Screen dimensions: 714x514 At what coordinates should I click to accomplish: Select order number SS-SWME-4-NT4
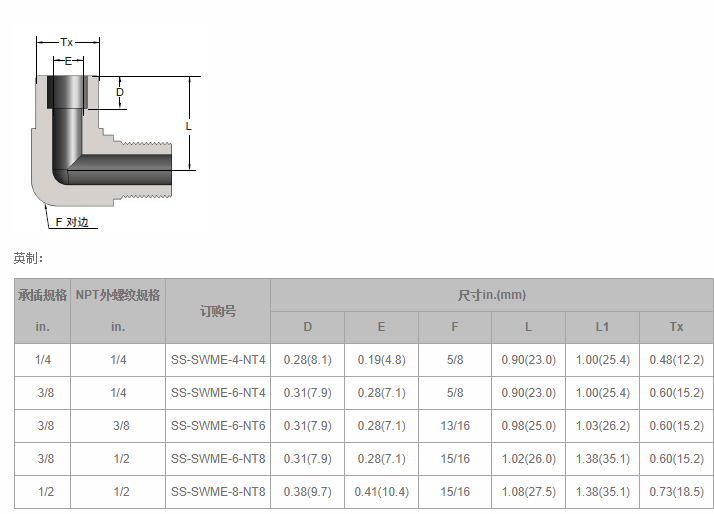218,360
